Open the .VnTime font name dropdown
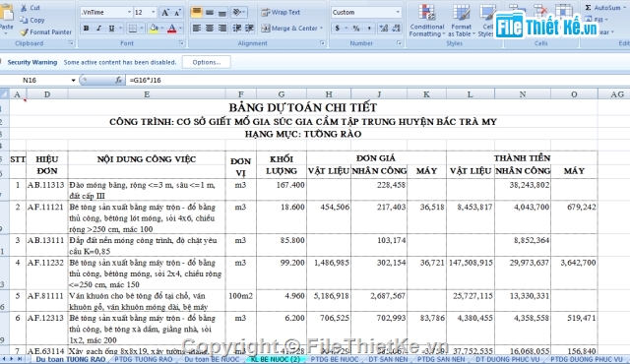The height and width of the screenshot is (364, 630). tap(129, 13)
